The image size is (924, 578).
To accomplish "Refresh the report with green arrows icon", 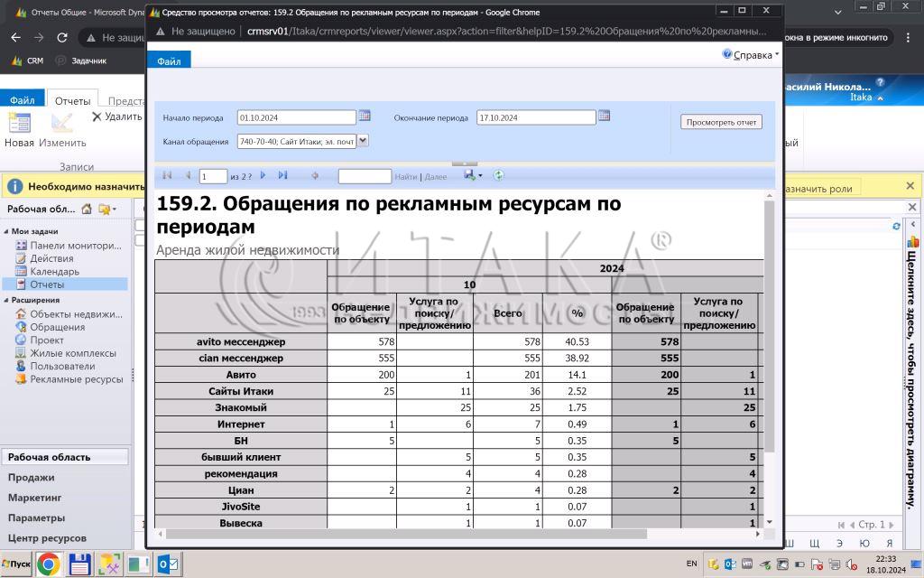I will point(498,175).
